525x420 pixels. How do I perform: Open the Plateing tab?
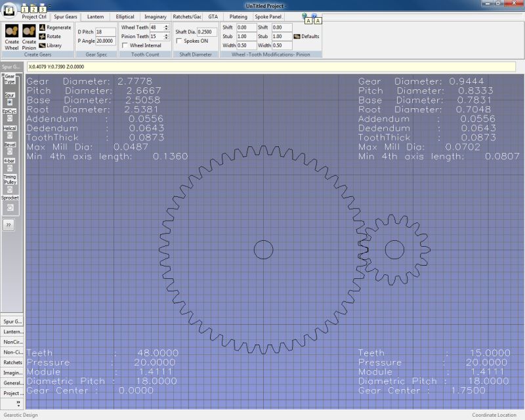(238, 16)
